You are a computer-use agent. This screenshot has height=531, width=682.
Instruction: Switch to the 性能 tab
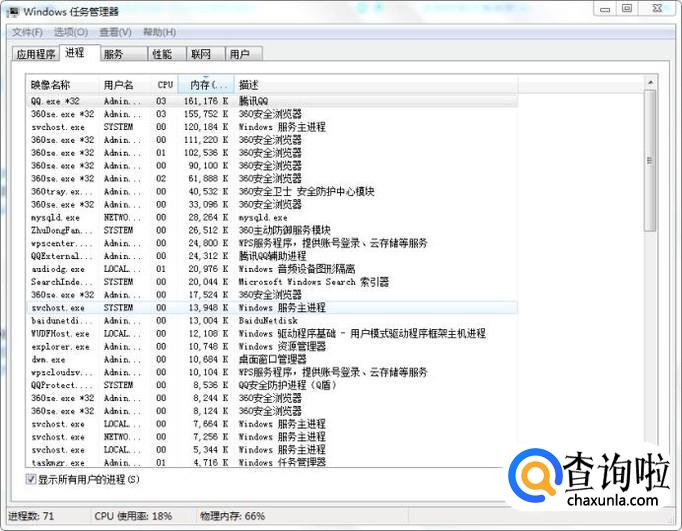pyautogui.click(x=162, y=54)
